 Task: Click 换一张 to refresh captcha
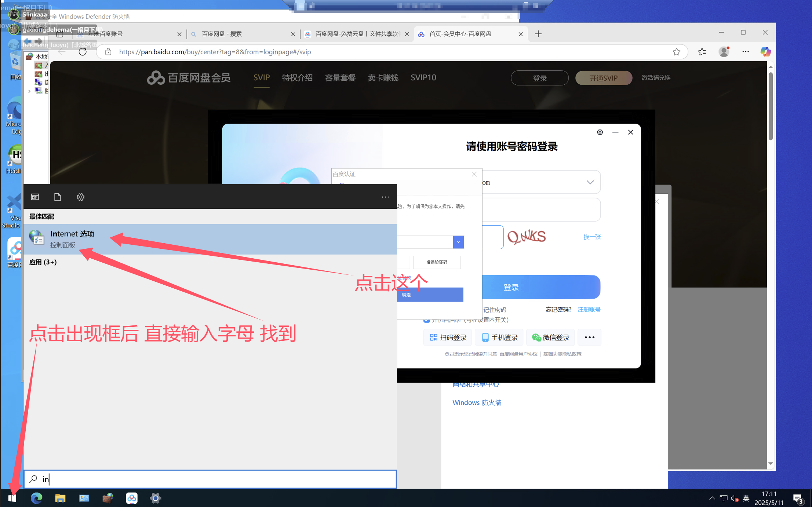(x=592, y=237)
